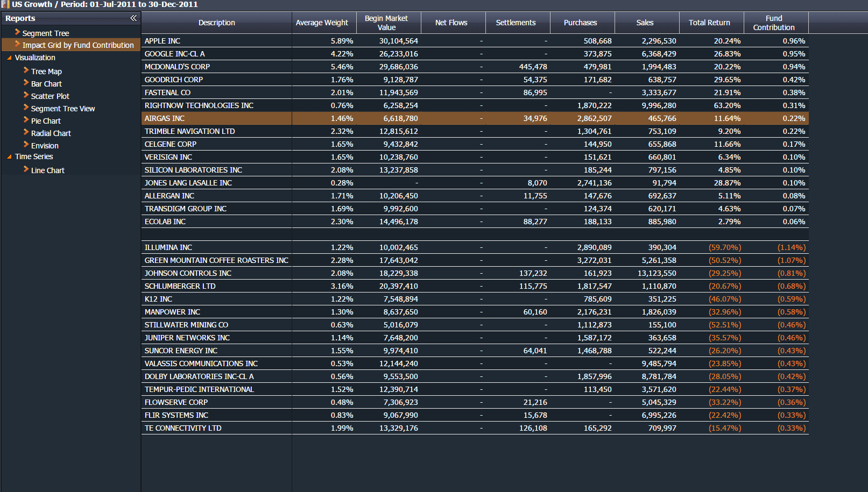This screenshot has width=868, height=492.
Task: Click the arrow icon next to Segment Tree
Action: (18, 33)
